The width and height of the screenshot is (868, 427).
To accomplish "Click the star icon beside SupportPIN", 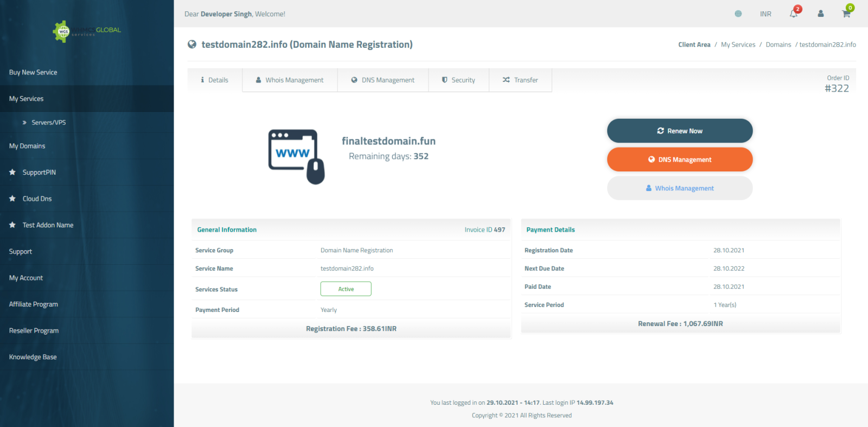I will tap(12, 172).
